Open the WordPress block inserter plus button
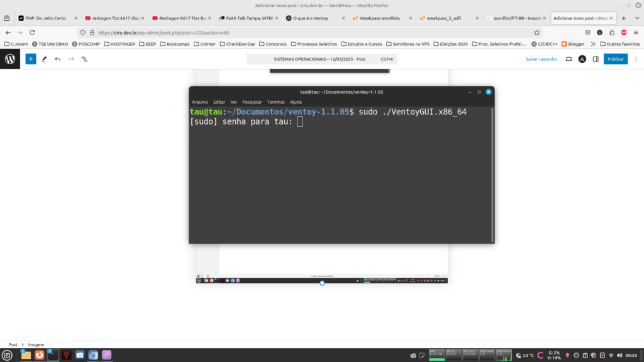 31,59
